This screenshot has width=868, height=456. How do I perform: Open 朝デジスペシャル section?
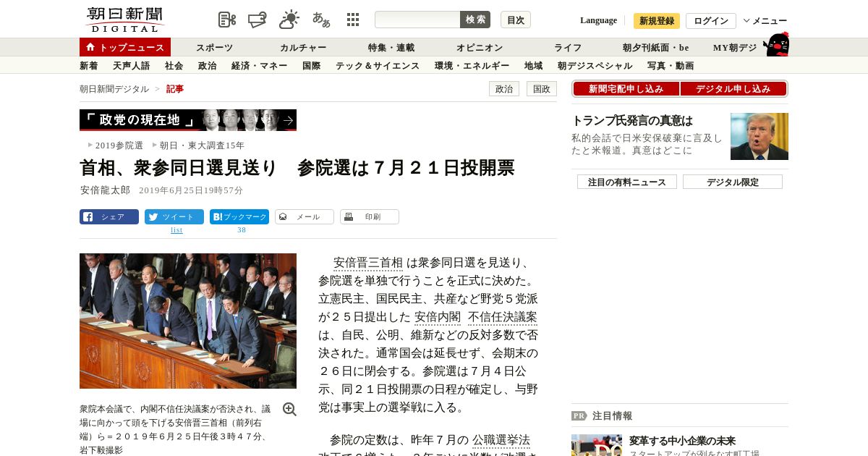(595, 66)
